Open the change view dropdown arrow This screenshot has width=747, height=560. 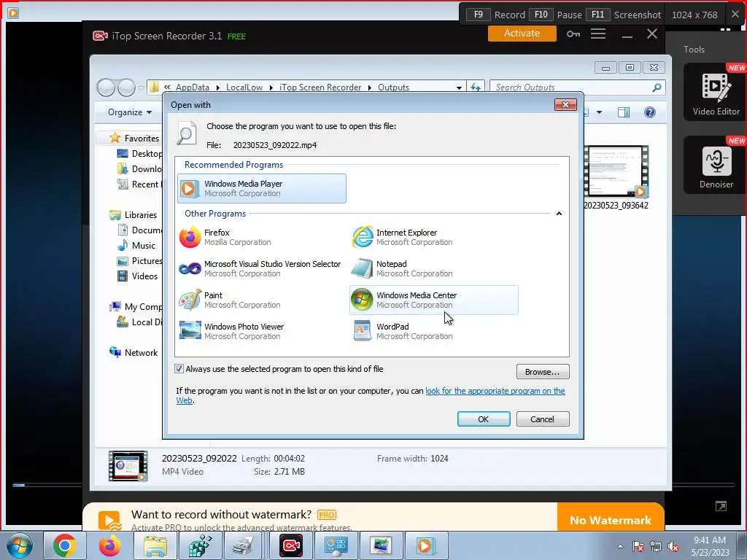click(x=600, y=112)
